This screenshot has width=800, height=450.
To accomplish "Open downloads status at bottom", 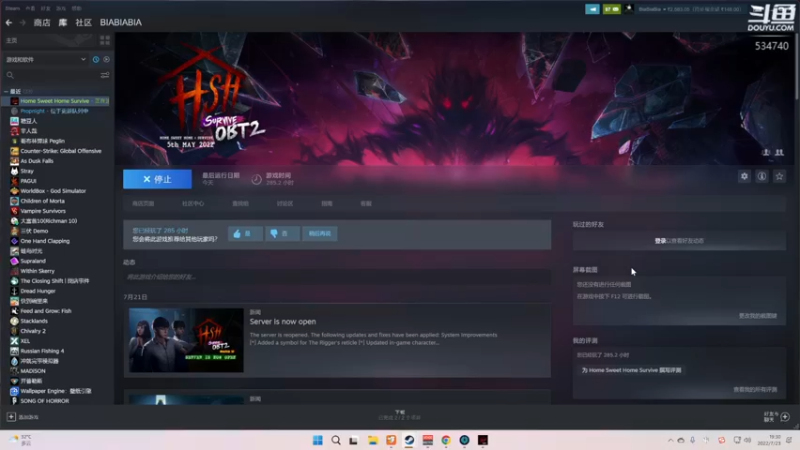I will click(x=399, y=415).
